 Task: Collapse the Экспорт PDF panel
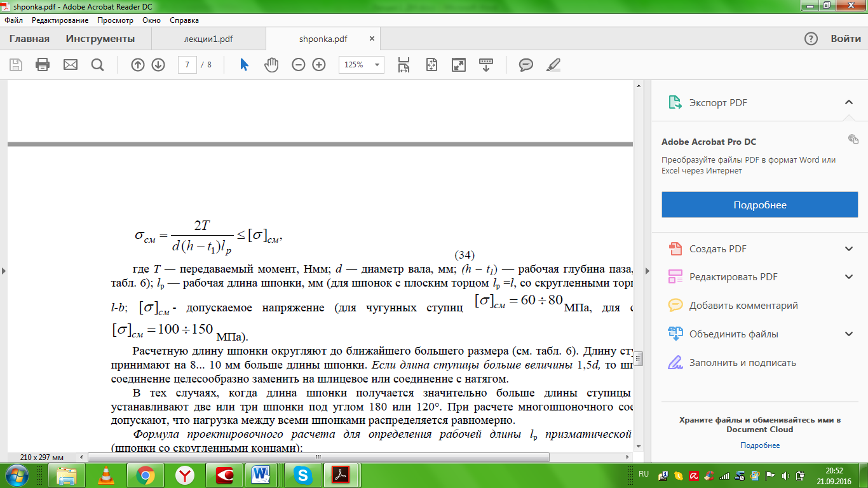pos(848,102)
